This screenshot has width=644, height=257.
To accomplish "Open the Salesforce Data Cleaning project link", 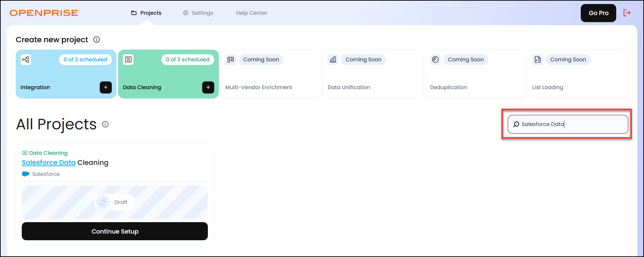I will point(65,163).
